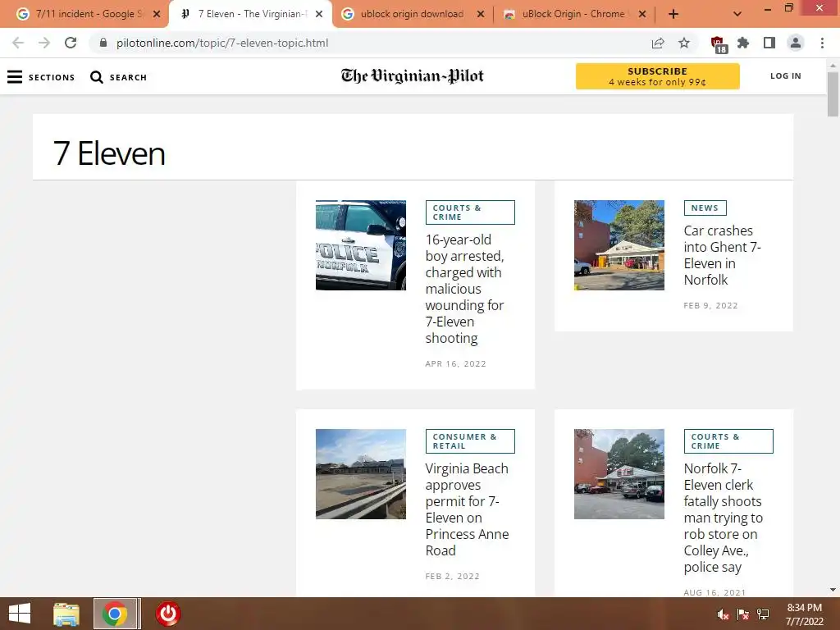The image size is (840, 630).
Task: Click the 7 Eleven topic heading
Action: [109, 153]
